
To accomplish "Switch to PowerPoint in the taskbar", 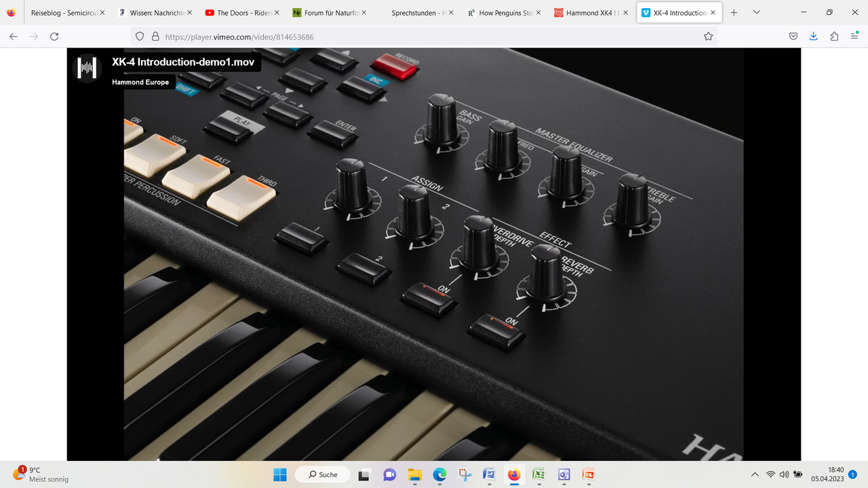I will tap(588, 474).
